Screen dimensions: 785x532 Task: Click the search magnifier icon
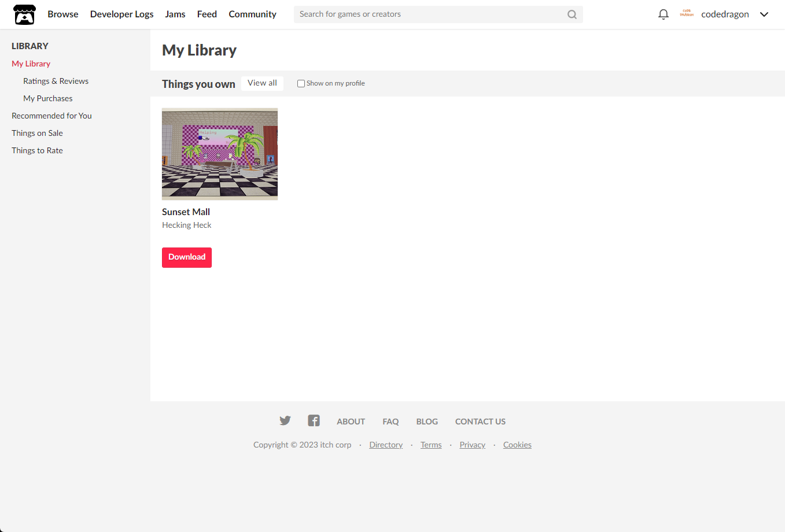(572, 14)
